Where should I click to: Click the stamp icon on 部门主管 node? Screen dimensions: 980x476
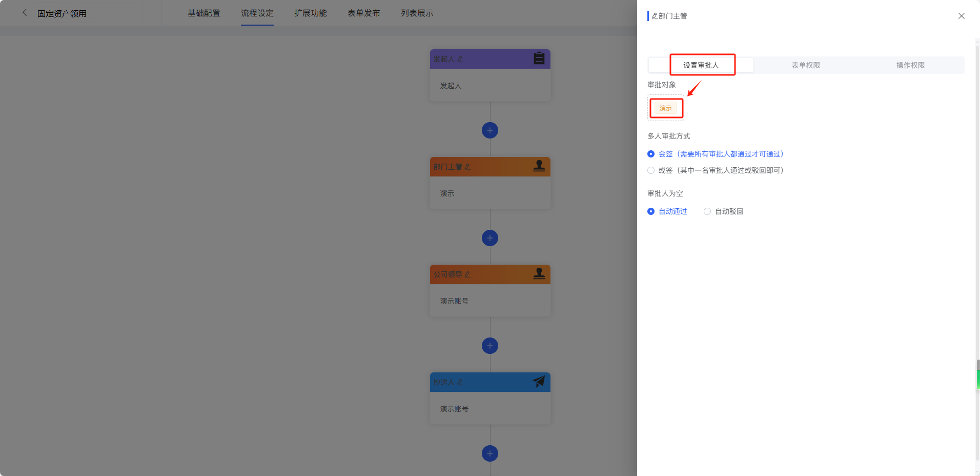[539, 166]
